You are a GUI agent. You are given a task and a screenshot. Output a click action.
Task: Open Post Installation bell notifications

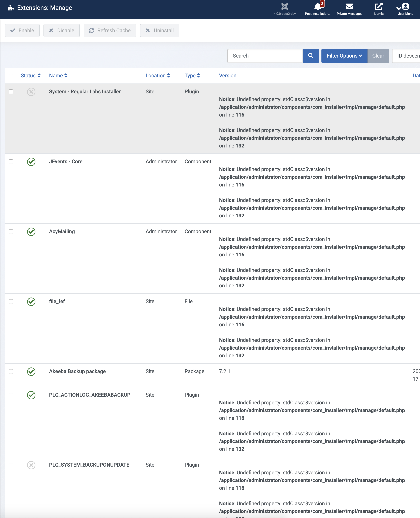(317, 7)
